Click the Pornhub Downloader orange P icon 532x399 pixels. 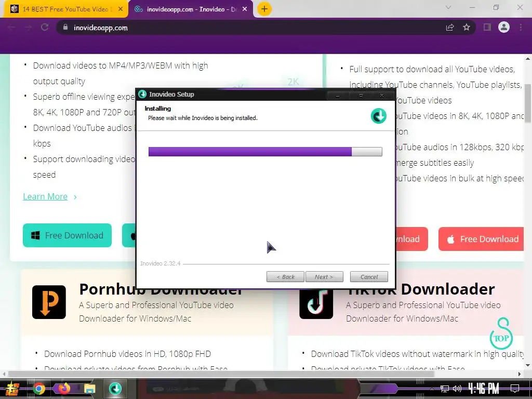click(x=49, y=302)
